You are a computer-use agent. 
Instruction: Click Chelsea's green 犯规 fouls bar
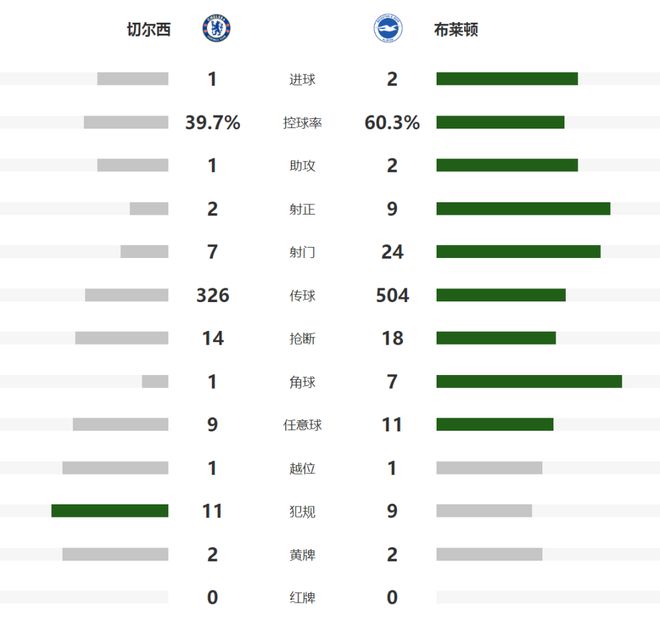(110, 511)
